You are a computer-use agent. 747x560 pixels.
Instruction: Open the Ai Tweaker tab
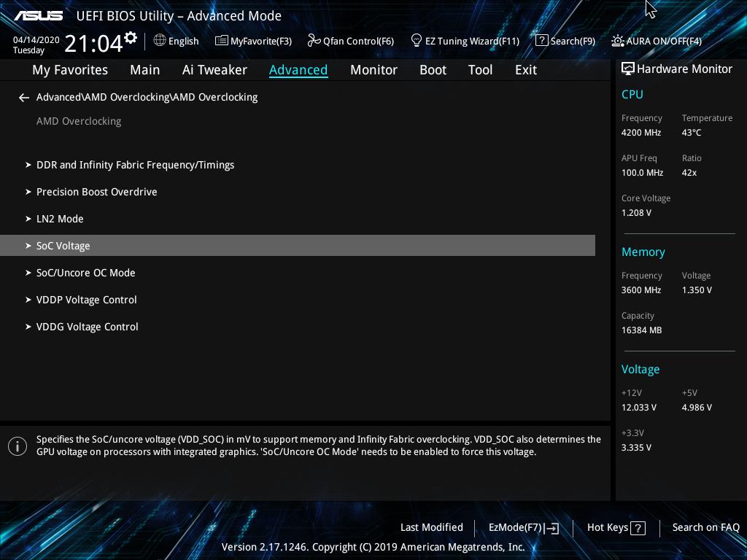point(214,70)
